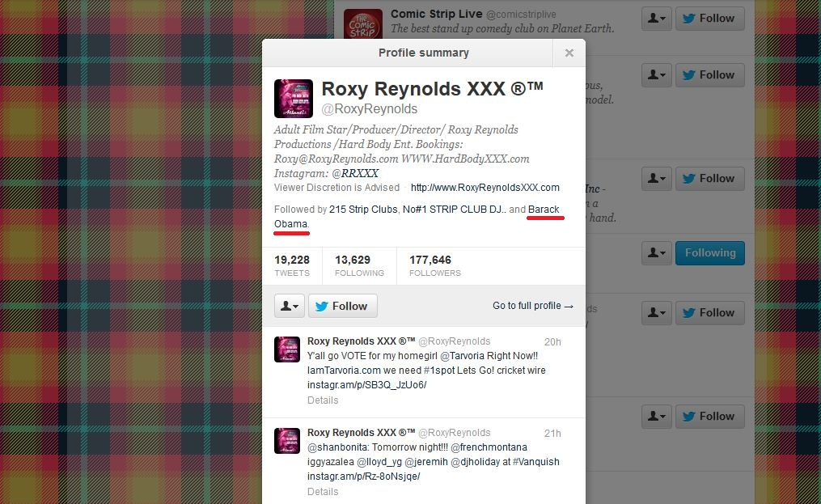
Task: Go to full profile
Action: coord(533,306)
